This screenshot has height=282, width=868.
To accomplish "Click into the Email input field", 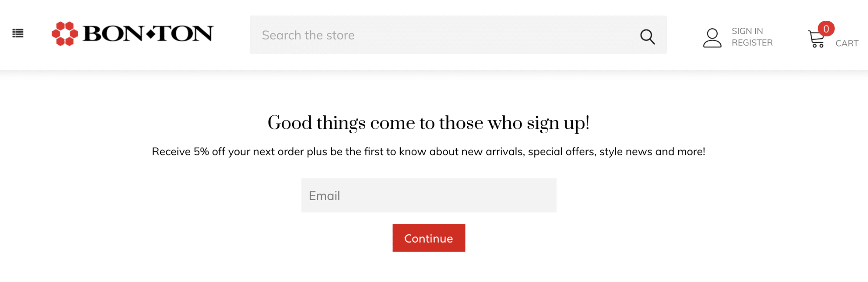I will (429, 196).
